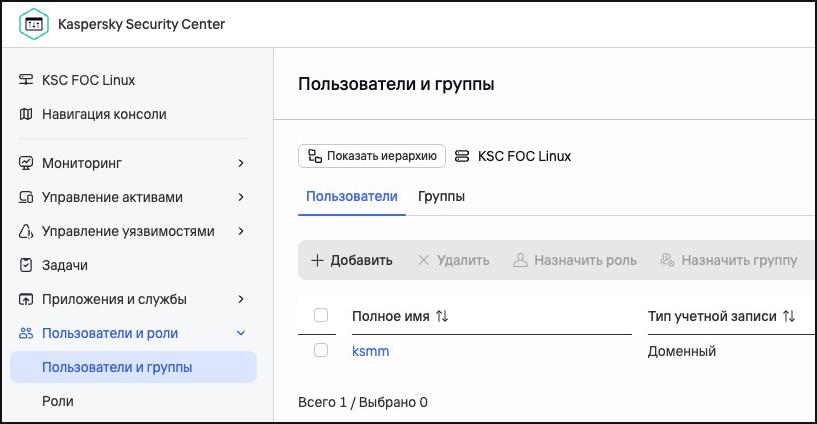Image resolution: width=817 pixels, height=424 pixels.
Task: Click the Показать иерархию button
Action: point(372,156)
